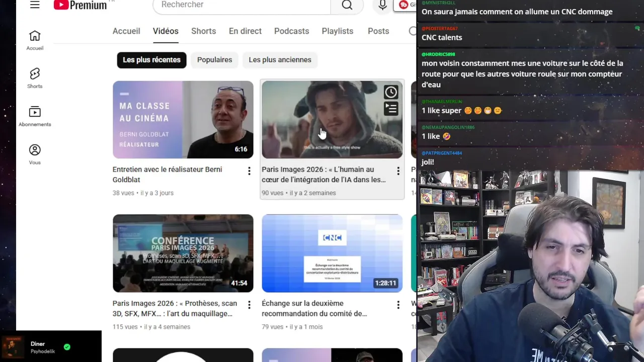Click the 1:28:11 duration badge

(x=385, y=283)
